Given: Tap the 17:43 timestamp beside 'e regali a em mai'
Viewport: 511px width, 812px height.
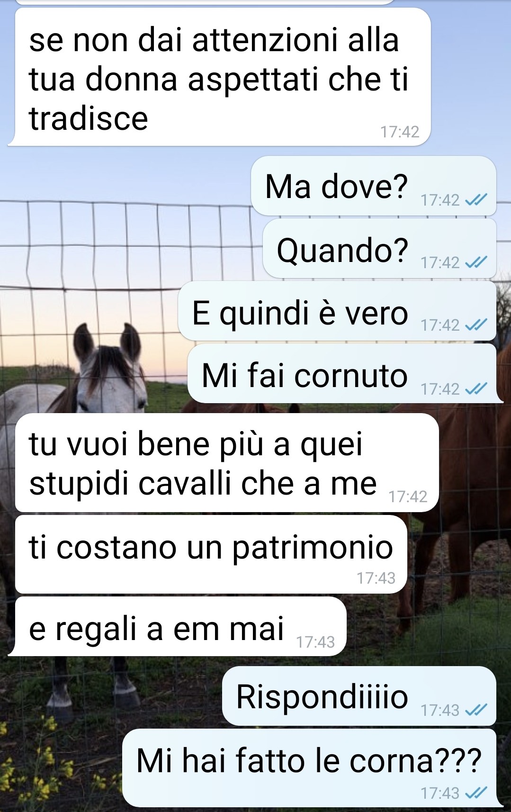Looking at the screenshot, I should coord(315,642).
